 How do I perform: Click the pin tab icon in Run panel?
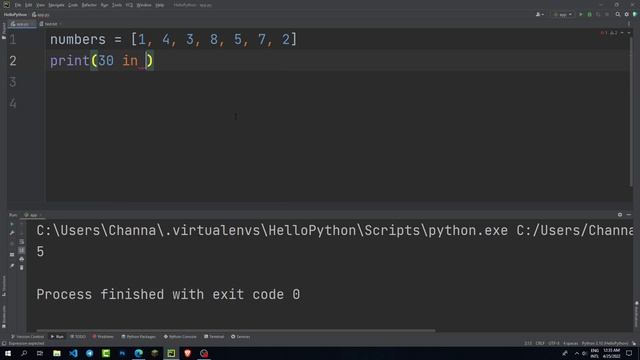click(x=12, y=266)
